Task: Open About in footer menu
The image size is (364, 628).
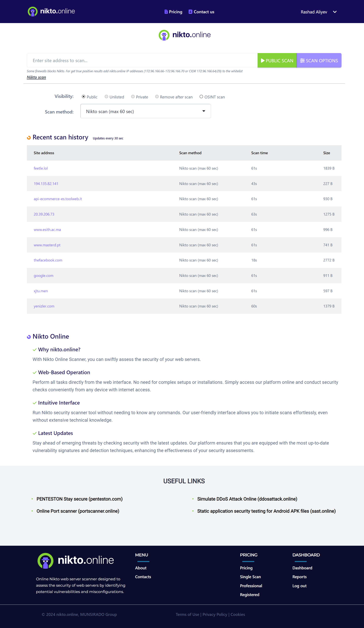Action: [141, 568]
